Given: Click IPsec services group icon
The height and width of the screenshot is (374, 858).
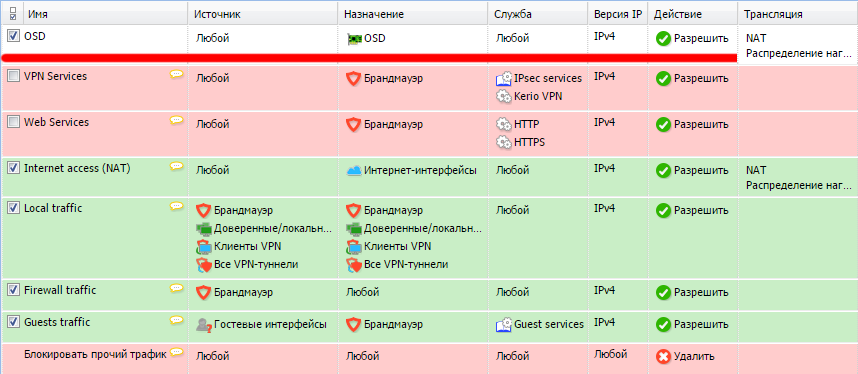Looking at the screenshot, I should [x=503, y=79].
